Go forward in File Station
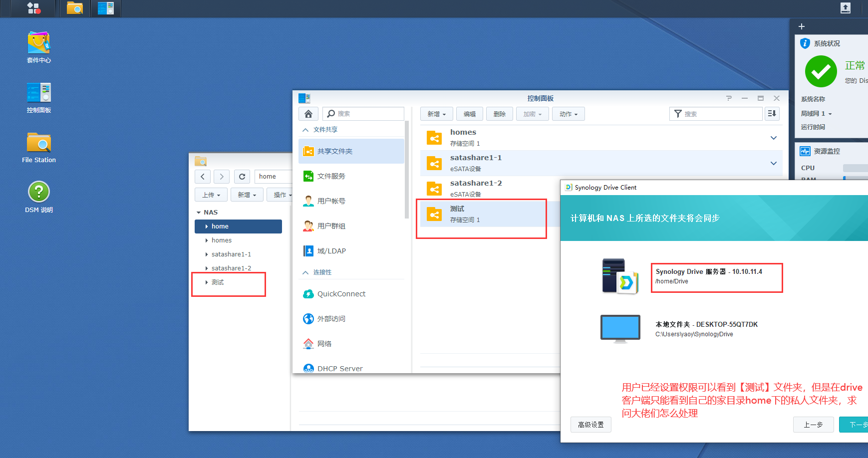The width and height of the screenshot is (868, 458). pyautogui.click(x=222, y=177)
